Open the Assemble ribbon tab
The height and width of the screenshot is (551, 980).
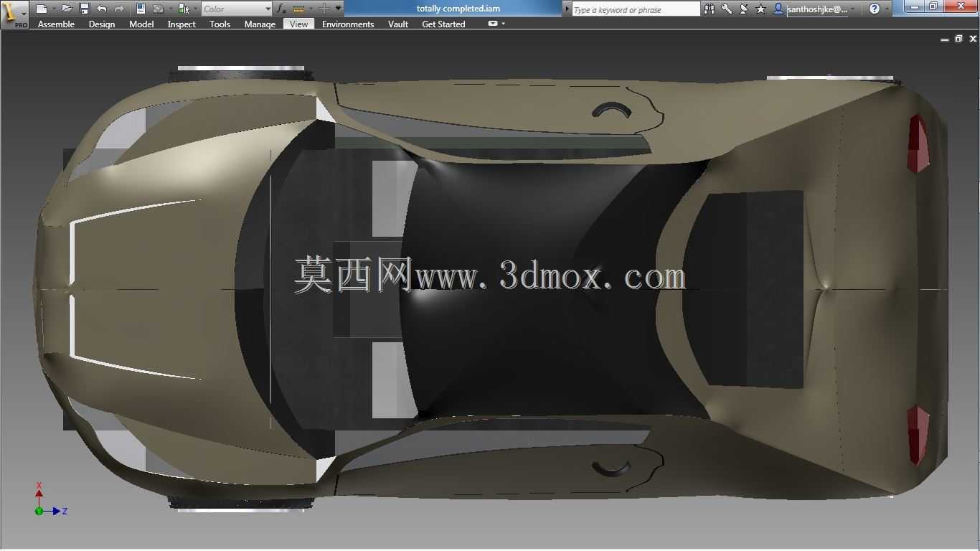[56, 24]
